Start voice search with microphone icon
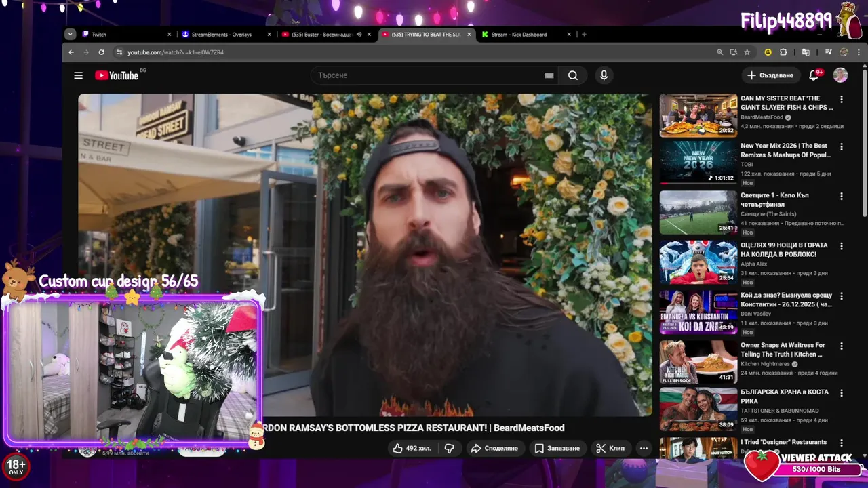 [604, 75]
